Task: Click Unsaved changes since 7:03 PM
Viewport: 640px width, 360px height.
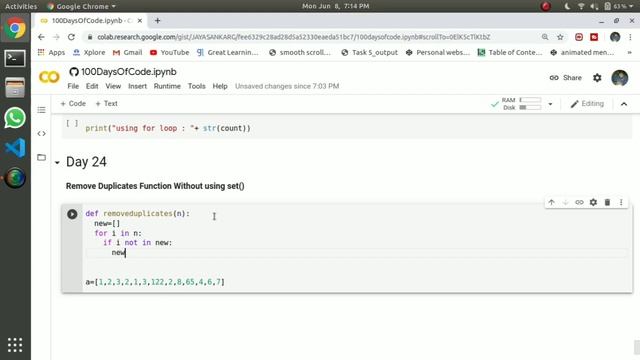Action: [x=287, y=86]
